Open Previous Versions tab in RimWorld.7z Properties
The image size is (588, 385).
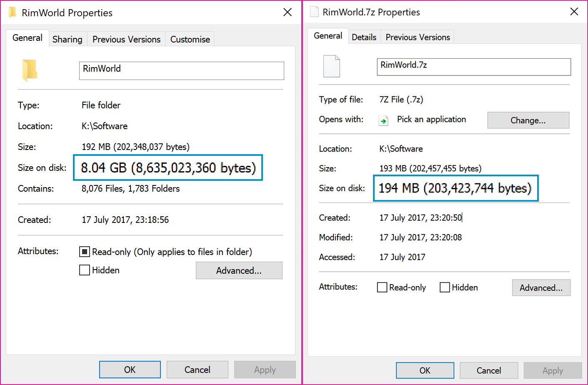tap(418, 37)
